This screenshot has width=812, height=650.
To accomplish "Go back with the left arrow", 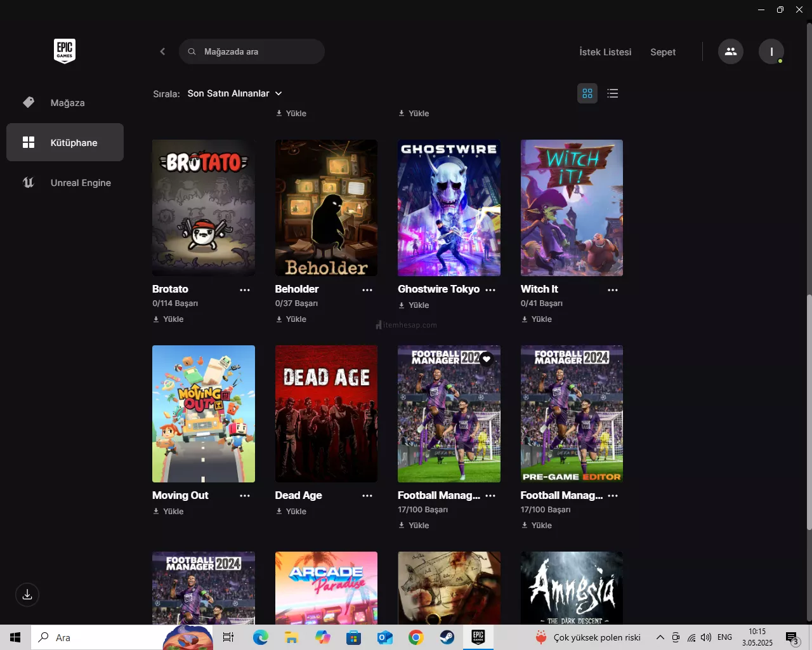I will tap(162, 51).
